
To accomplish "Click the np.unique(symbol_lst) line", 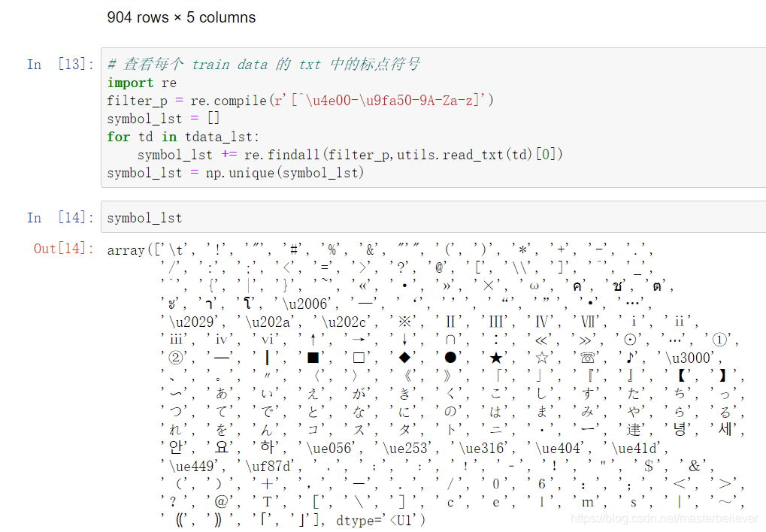I will pos(235,173).
